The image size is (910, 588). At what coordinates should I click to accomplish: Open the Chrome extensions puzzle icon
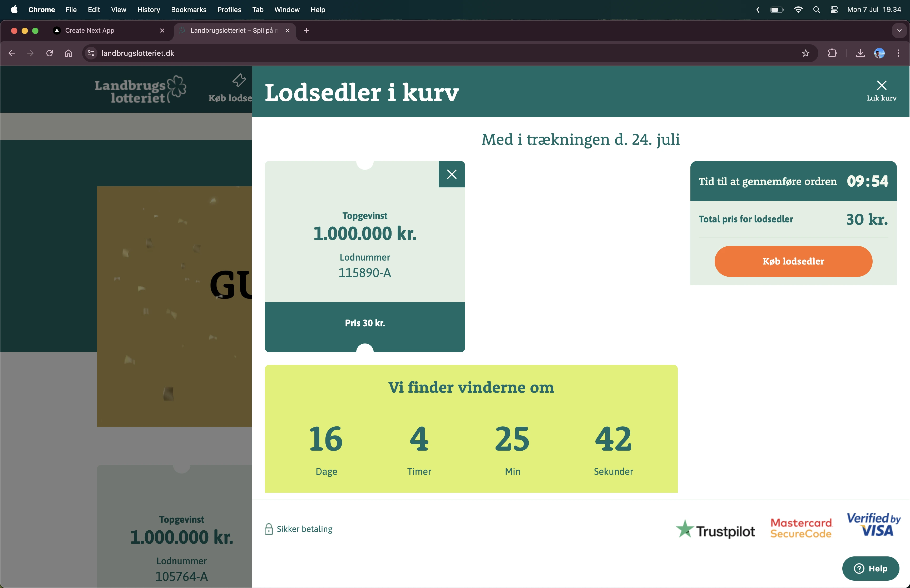pos(832,53)
